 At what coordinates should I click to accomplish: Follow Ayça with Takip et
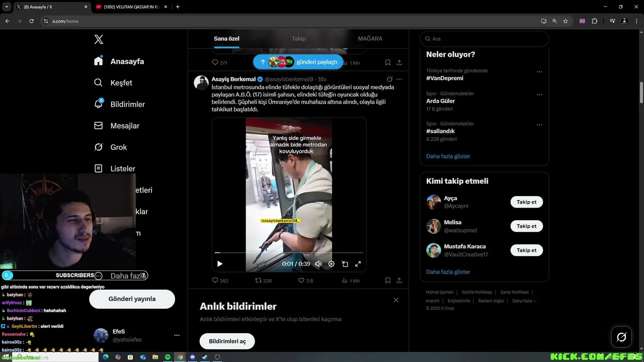tap(527, 202)
